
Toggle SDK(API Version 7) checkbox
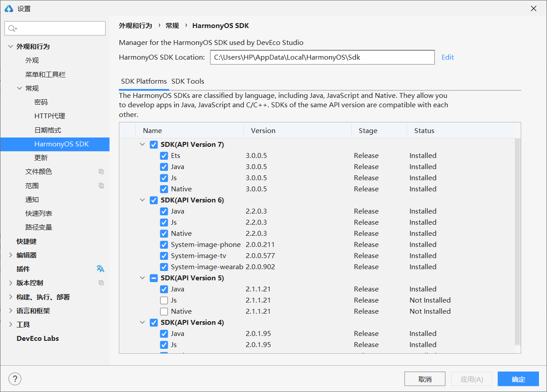pos(154,145)
